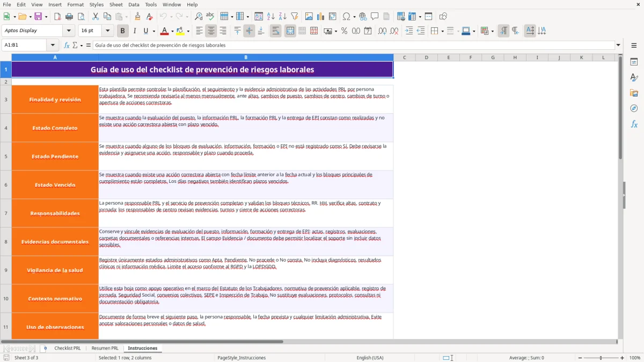This screenshot has height=362, width=644.
Task: Insert Image icon
Action: 310,17
